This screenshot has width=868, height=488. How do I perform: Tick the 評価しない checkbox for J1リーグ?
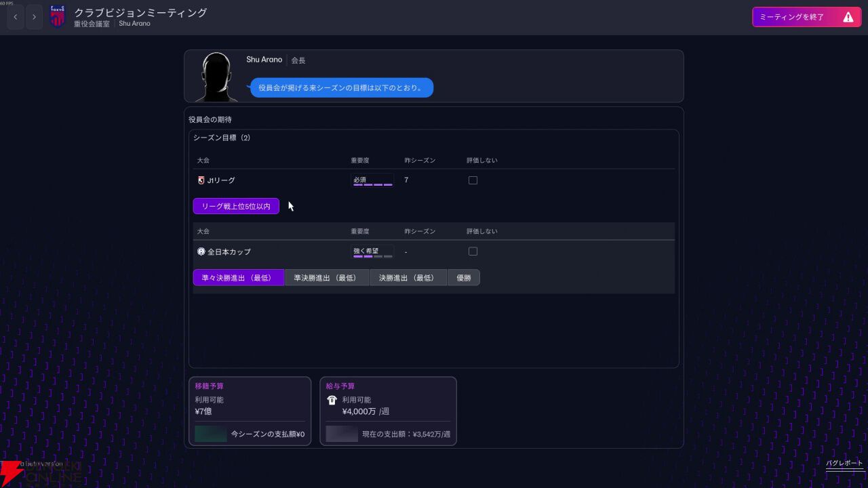473,180
